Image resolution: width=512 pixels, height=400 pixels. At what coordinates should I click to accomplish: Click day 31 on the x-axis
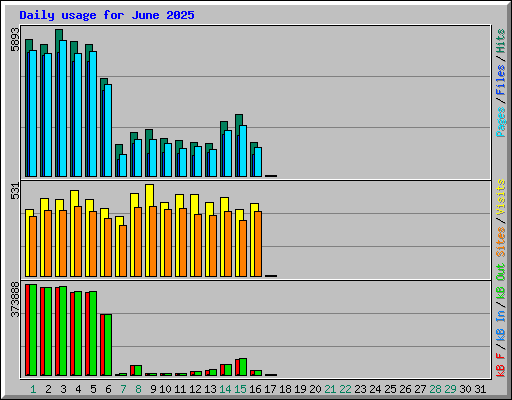480,389
